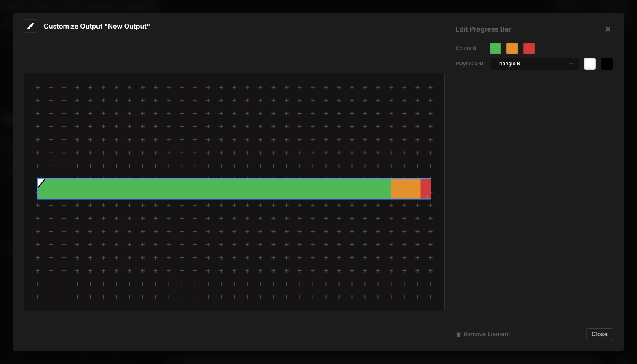This screenshot has width=637, height=364.
Task: Click the Close button in the panel
Action: coord(600,334)
